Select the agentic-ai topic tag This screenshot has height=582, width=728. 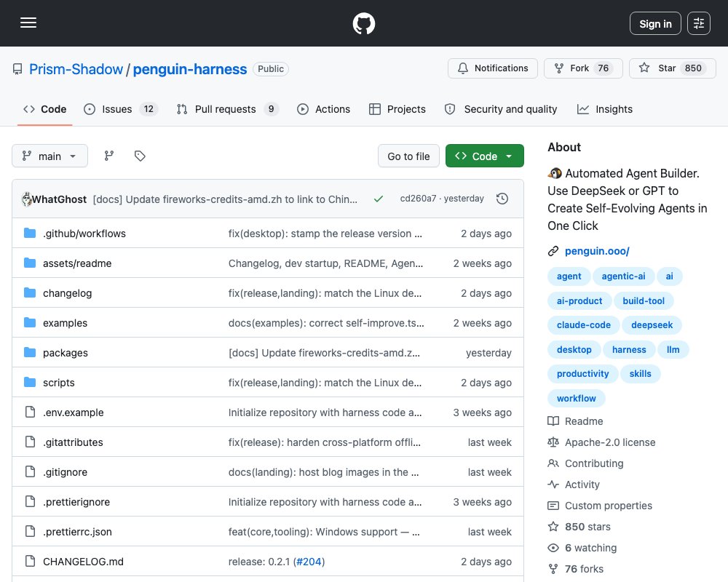(x=623, y=276)
